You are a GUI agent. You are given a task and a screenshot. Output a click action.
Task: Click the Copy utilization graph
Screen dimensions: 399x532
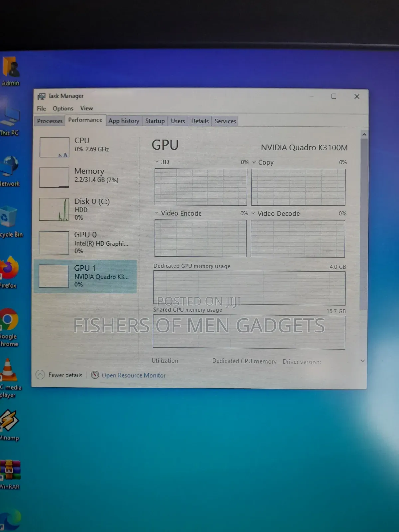298,187
